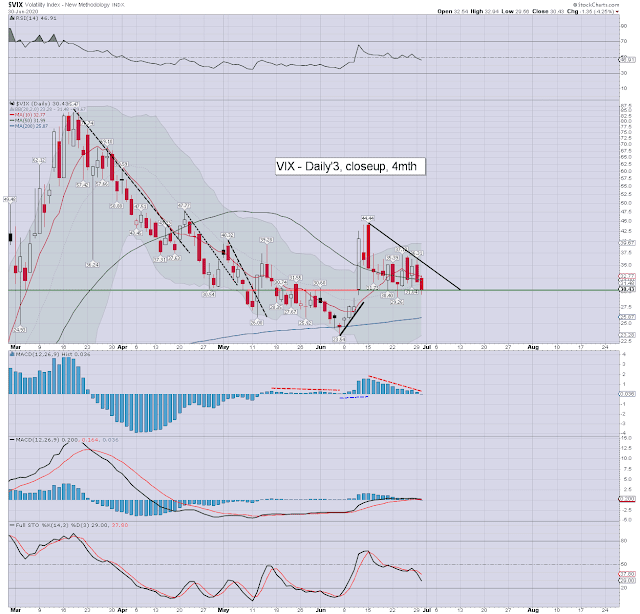This screenshot has height=614, width=640.
Task: Click the 90 level on RSI axis
Action: pos(624,26)
